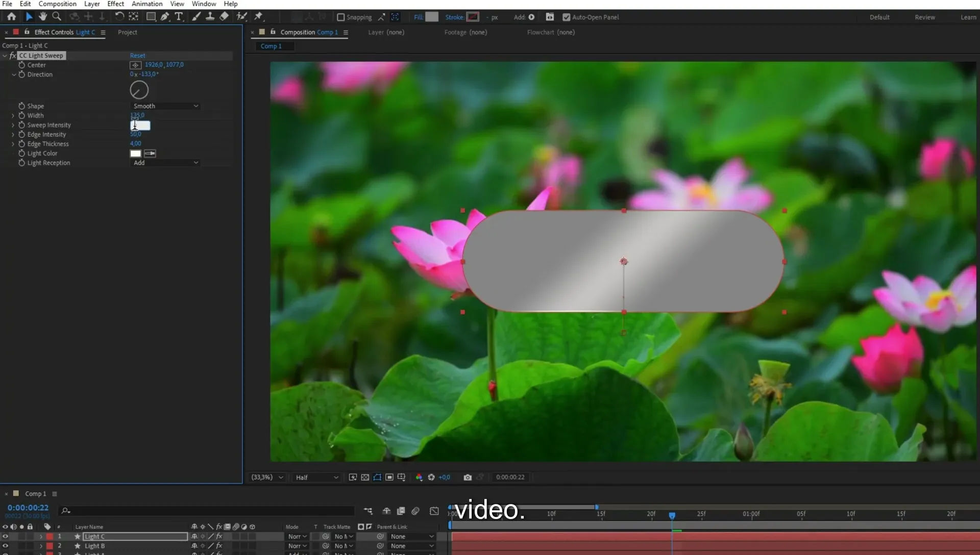The width and height of the screenshot is (980, 555).
Task: Select the Rotation tool
Action: click(x=119, y=16)
